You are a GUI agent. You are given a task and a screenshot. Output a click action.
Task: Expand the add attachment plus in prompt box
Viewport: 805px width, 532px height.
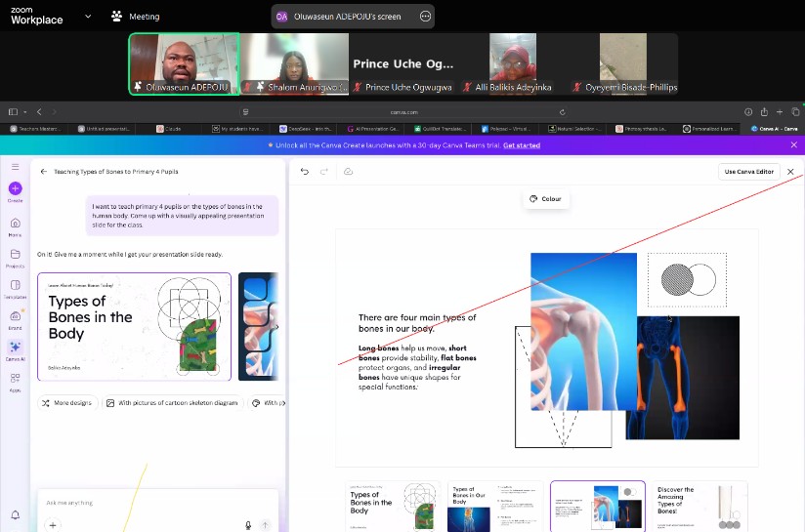(x=53, y=525)
